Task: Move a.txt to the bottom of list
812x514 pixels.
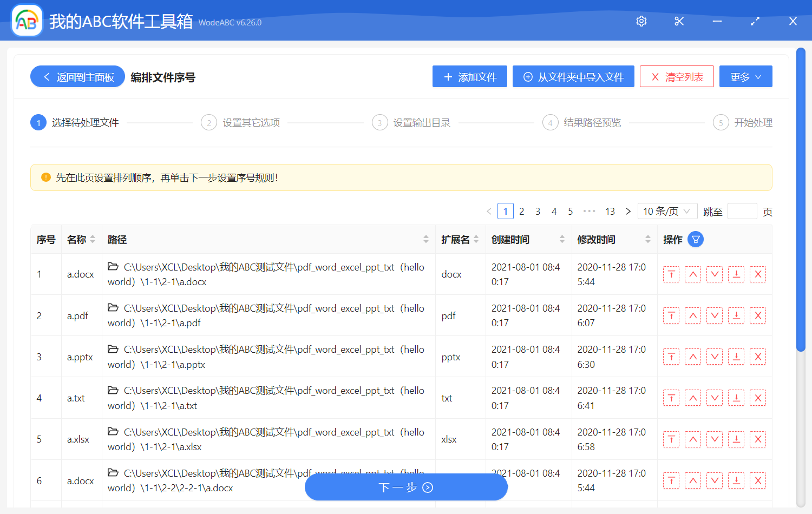Action: (x=736, y=398)
